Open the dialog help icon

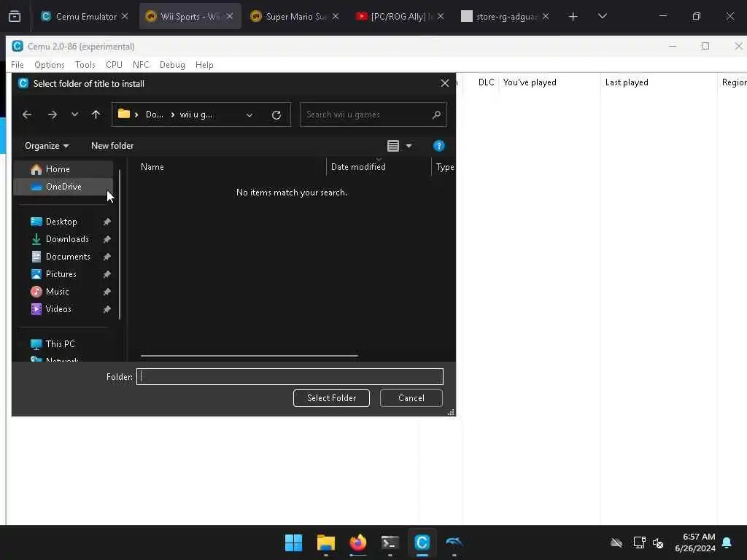click(438, 146)
